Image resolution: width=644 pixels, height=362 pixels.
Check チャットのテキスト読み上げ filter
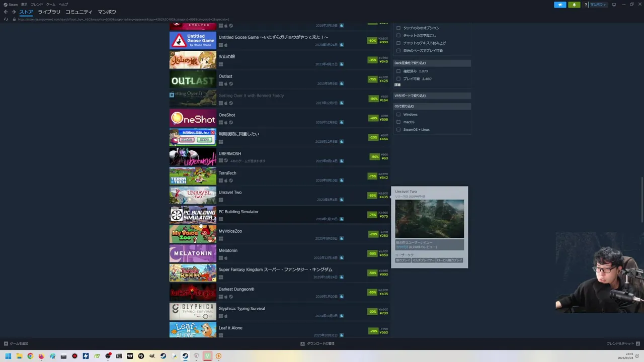point(398,43)
